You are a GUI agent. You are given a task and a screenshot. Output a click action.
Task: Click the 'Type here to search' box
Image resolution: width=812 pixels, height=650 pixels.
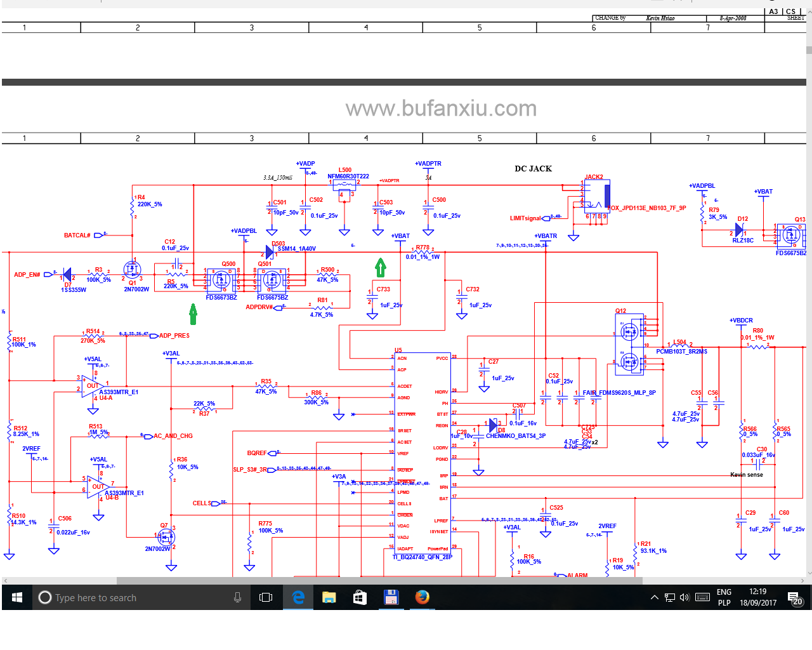click(x=140, y=597)
